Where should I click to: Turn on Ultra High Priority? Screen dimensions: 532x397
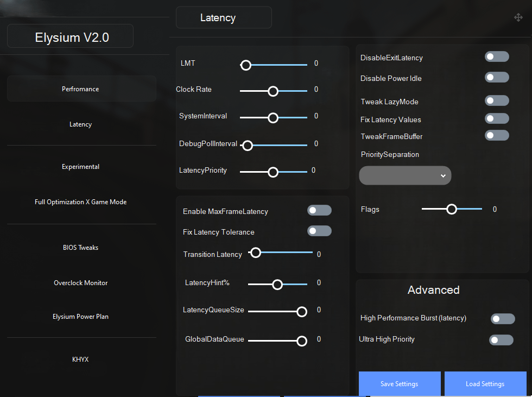pos(501,340)
